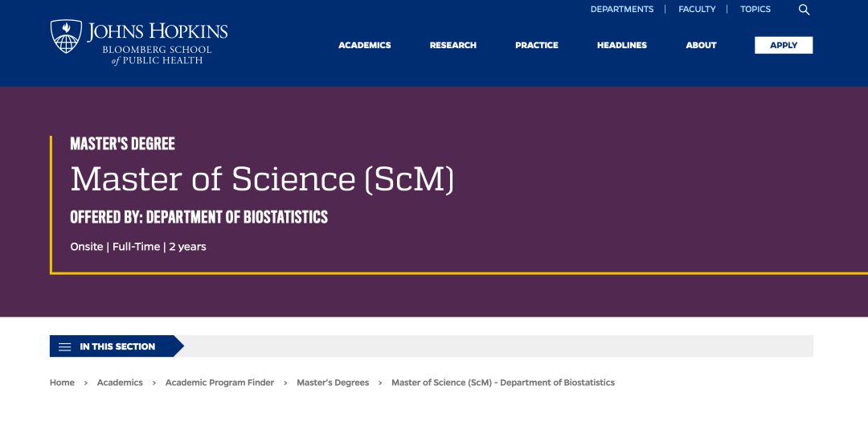Open the search magnifier icon
The height and width of the screenshot is (434, 868).
[x=804, y=10]
